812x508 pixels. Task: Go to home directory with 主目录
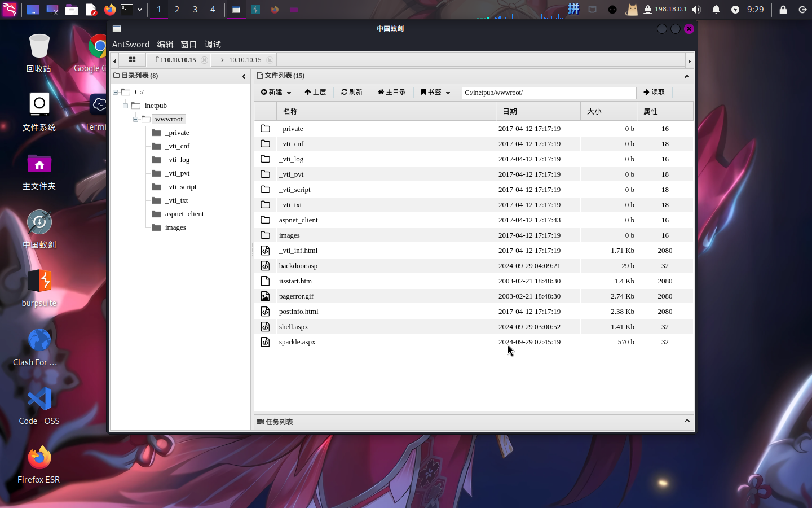(392, 92)
